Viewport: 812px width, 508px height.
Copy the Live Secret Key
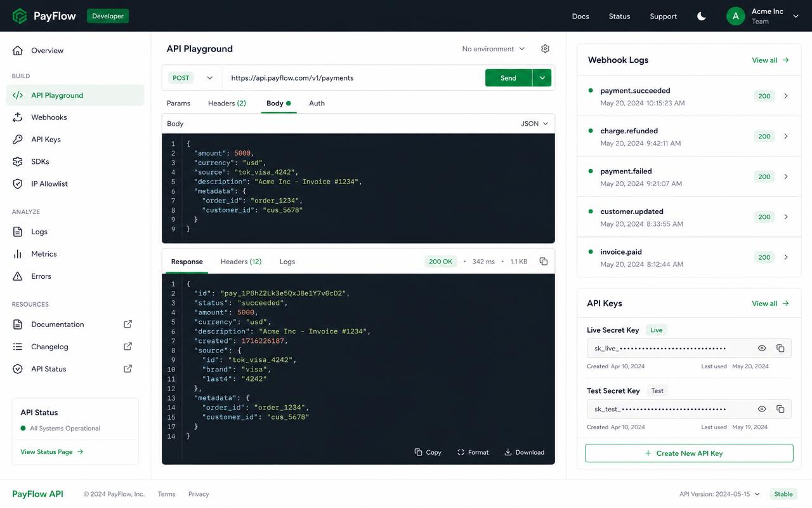(780, 348)
